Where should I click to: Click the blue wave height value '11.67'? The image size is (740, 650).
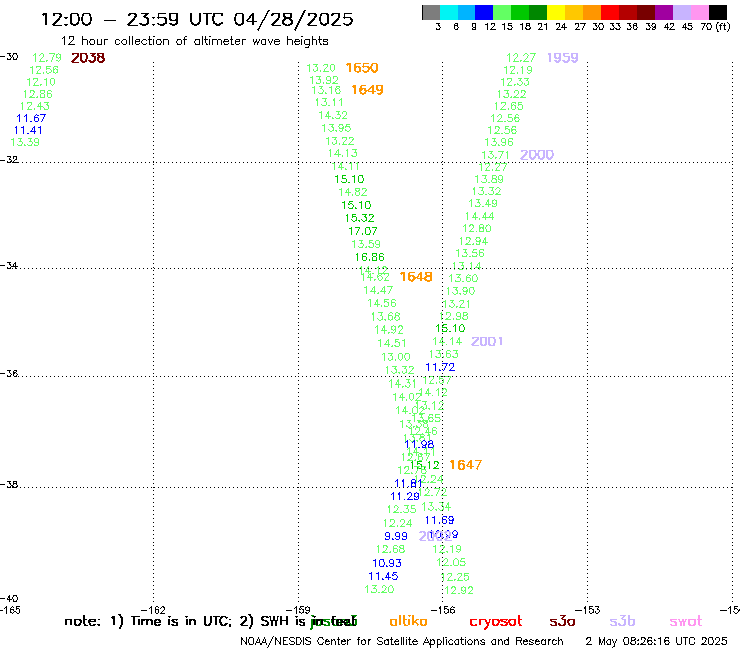(x=31, y=118)
